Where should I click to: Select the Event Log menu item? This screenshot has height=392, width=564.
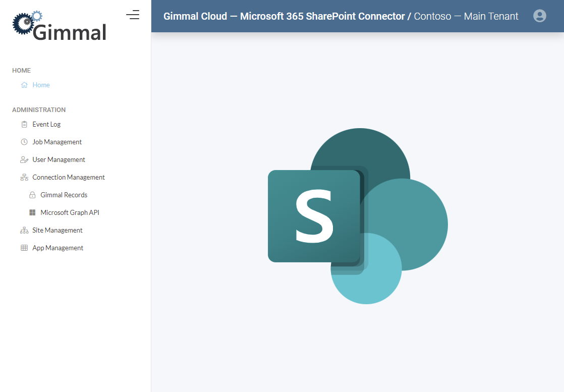pos(46,124)
